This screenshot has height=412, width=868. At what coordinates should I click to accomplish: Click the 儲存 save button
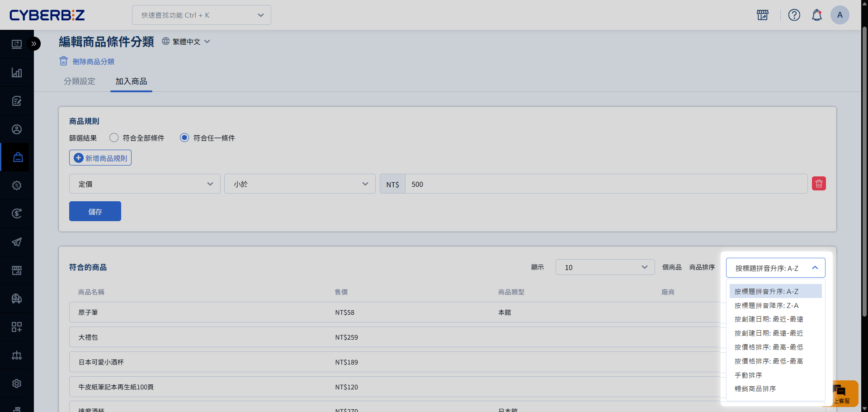point(95,212)
